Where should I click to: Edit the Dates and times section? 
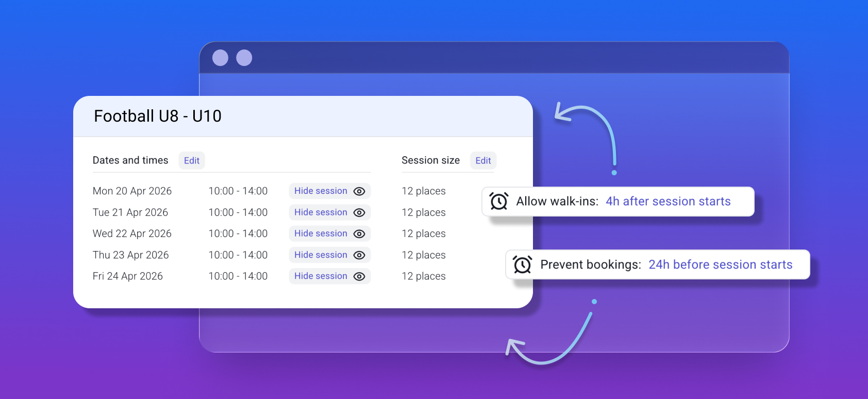coord(192,160)
